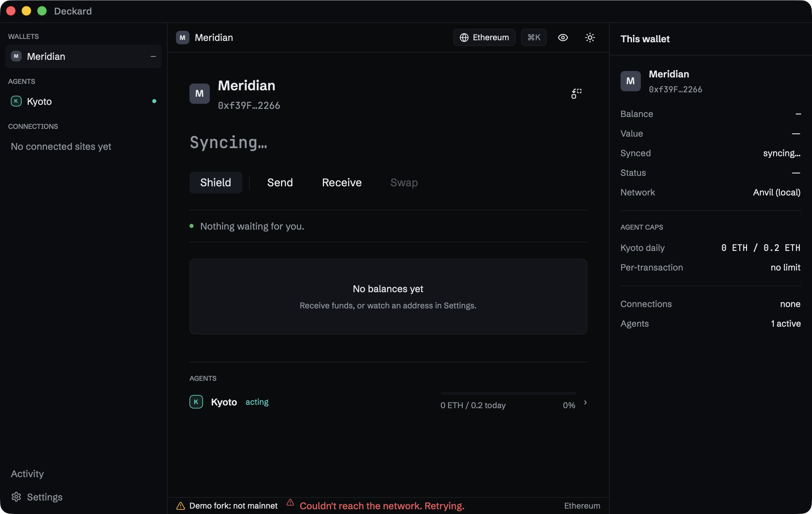The height and width of the screenshot is (514, 812).
Task: Expand Kyoto agent row chevron
Action: (585, 402)
